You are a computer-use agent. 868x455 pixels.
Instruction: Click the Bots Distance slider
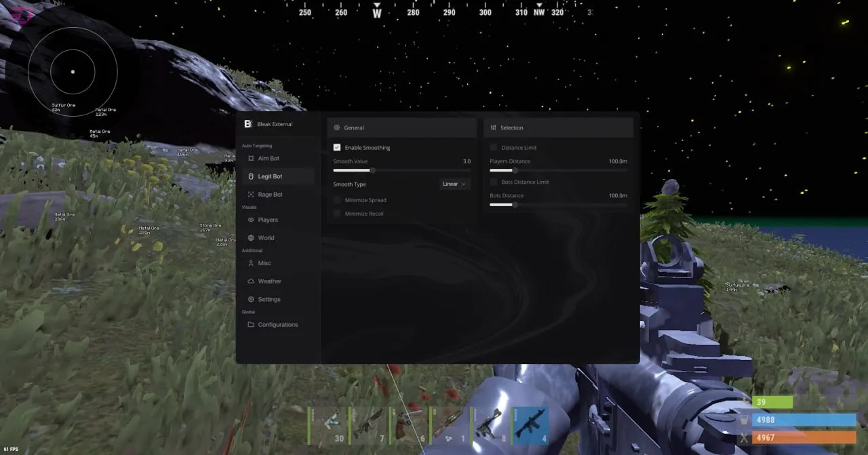[559, 205]
